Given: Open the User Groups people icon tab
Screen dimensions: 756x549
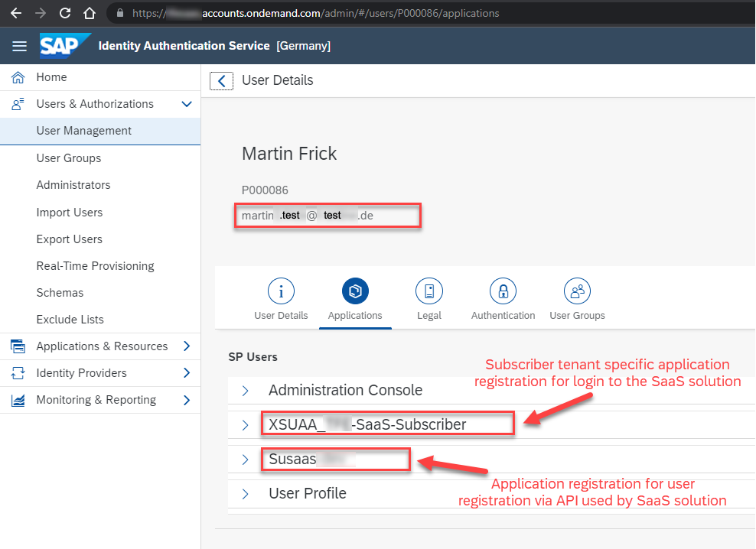Looking at the screenshot, I should pos(577,291).
